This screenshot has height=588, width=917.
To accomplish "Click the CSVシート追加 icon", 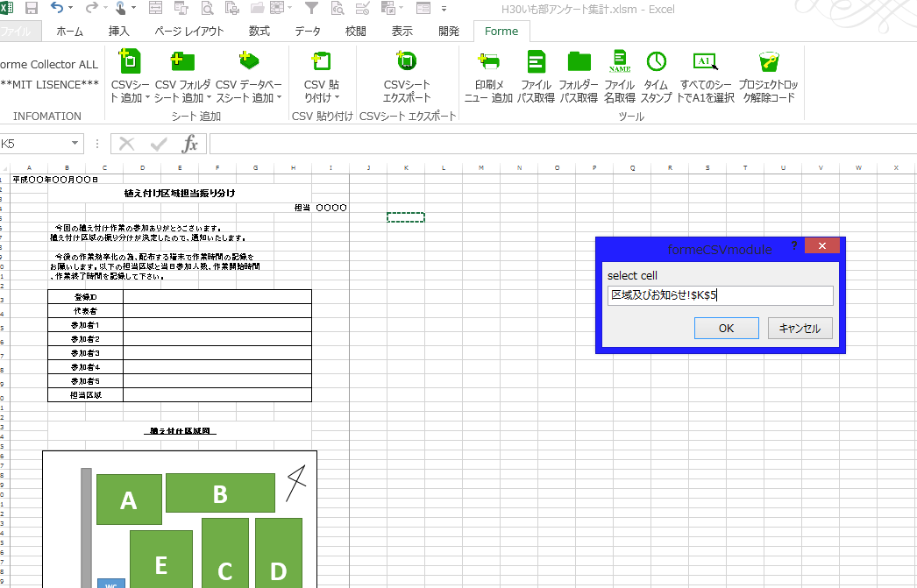I will [x=129, y=60].
